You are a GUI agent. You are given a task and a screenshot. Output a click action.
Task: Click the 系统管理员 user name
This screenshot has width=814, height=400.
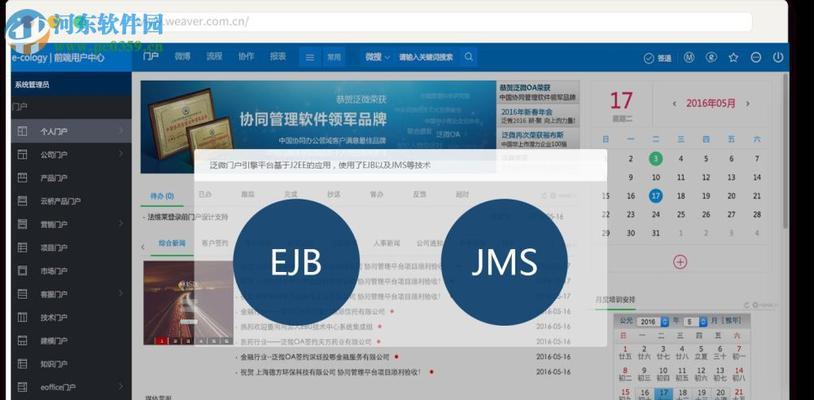pos(32,84)
